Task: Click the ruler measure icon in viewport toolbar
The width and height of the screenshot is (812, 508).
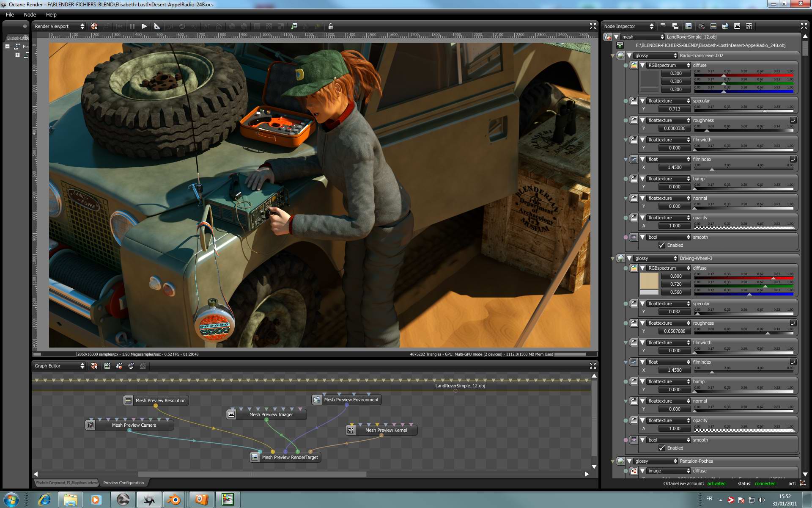Action: 157,26
